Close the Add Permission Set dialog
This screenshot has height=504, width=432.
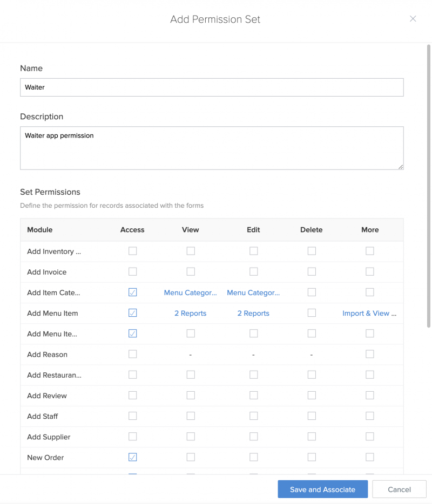pyautogui.click(x=413, y=19)
